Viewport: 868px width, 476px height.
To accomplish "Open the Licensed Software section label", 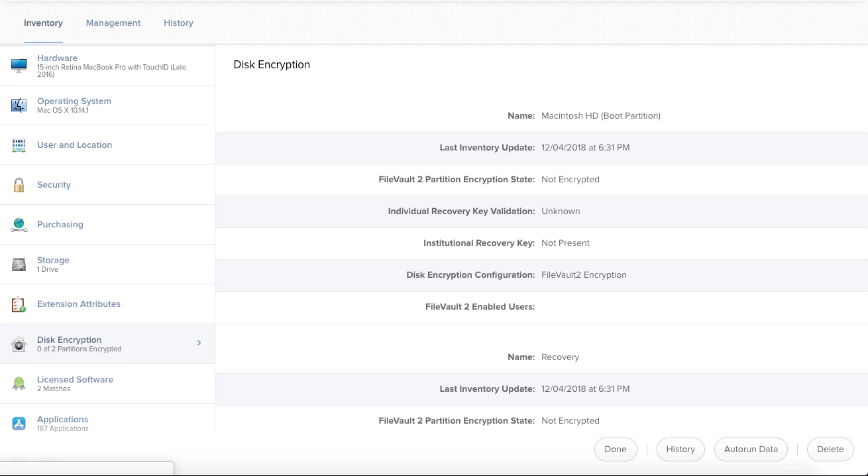I will pyautogui.click(x=75, y=379).
